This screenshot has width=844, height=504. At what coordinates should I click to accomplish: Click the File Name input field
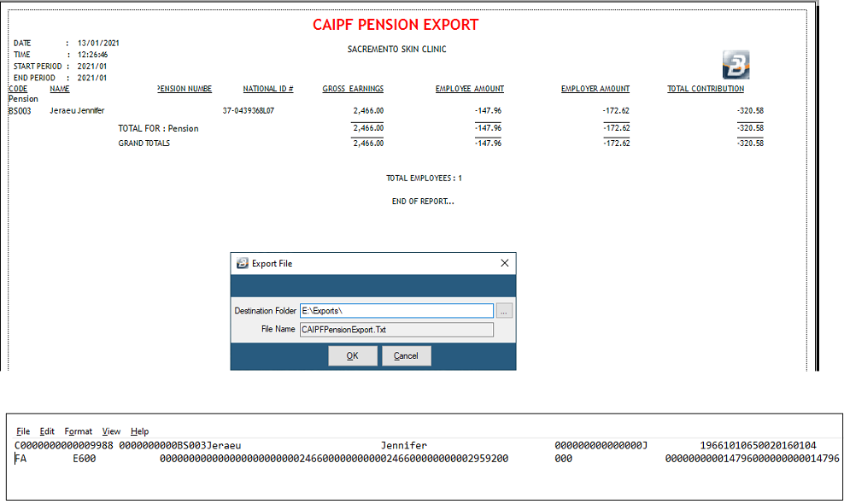coord(396,330)
